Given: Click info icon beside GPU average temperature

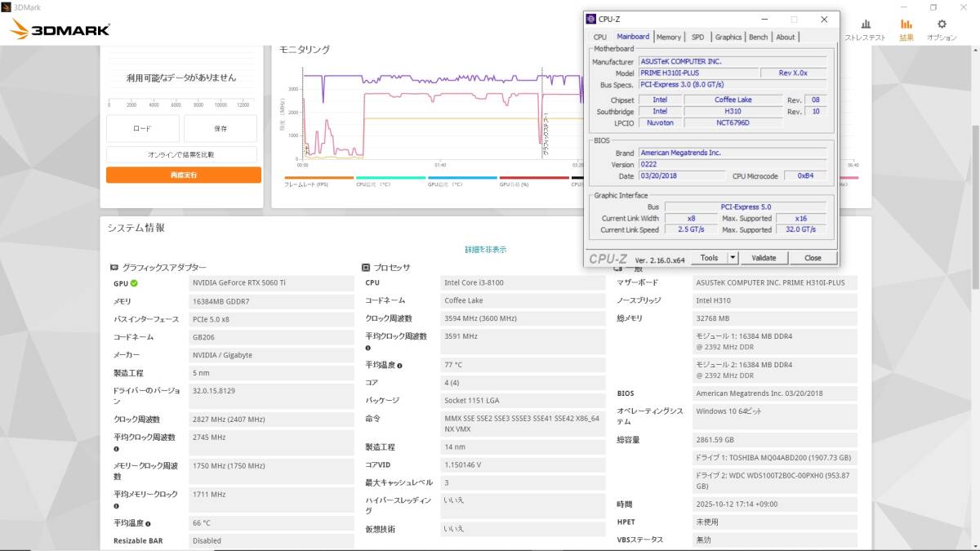Looking at the screenshot, I should click(148, 523).
